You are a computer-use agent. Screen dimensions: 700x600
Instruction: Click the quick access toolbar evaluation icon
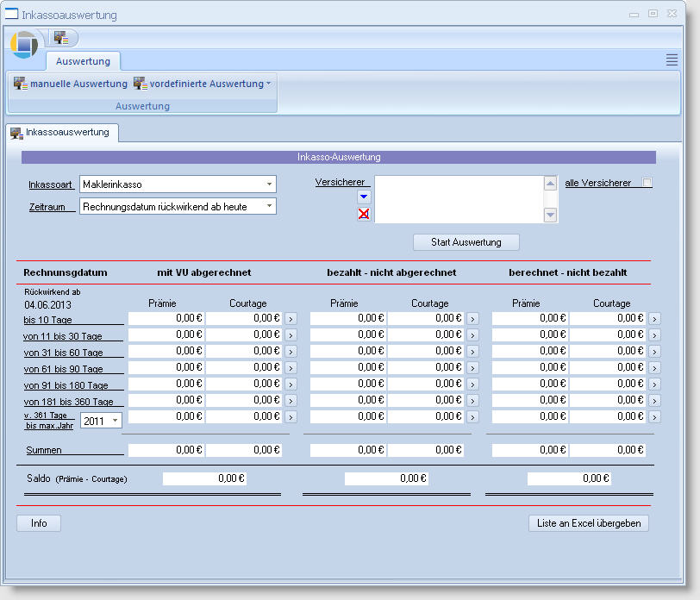(60, 38)
